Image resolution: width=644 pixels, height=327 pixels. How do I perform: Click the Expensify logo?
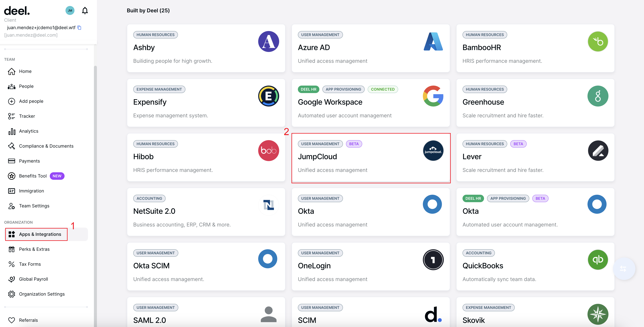(x=268, y=96)
